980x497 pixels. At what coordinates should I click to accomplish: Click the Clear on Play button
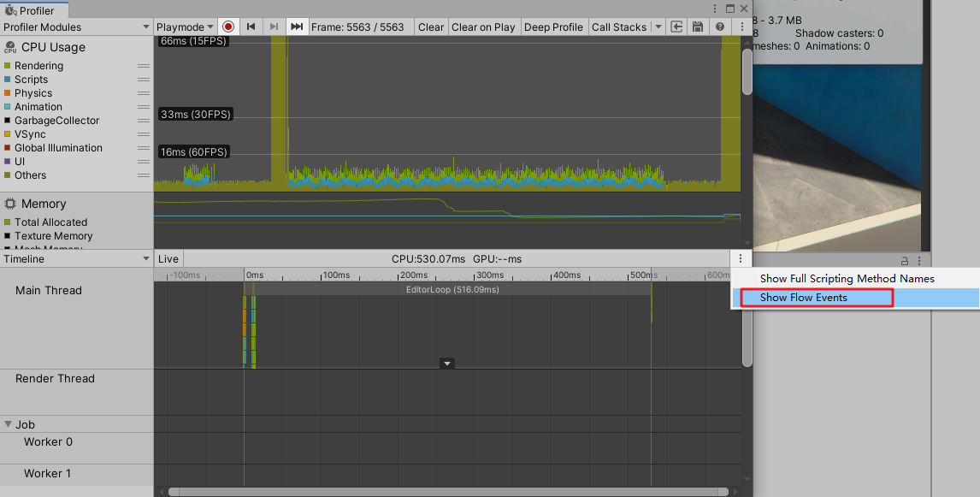point(483,27)
